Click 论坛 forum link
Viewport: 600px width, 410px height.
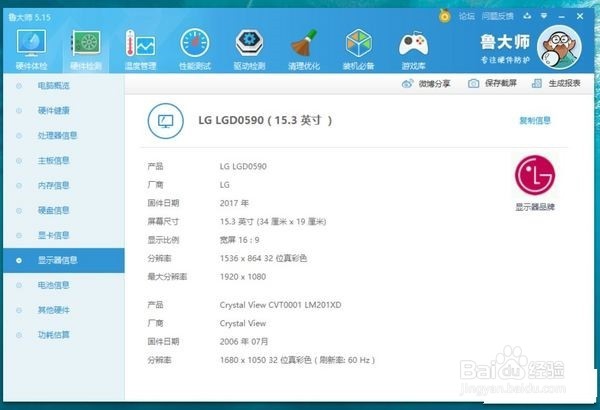pos(467,16)
